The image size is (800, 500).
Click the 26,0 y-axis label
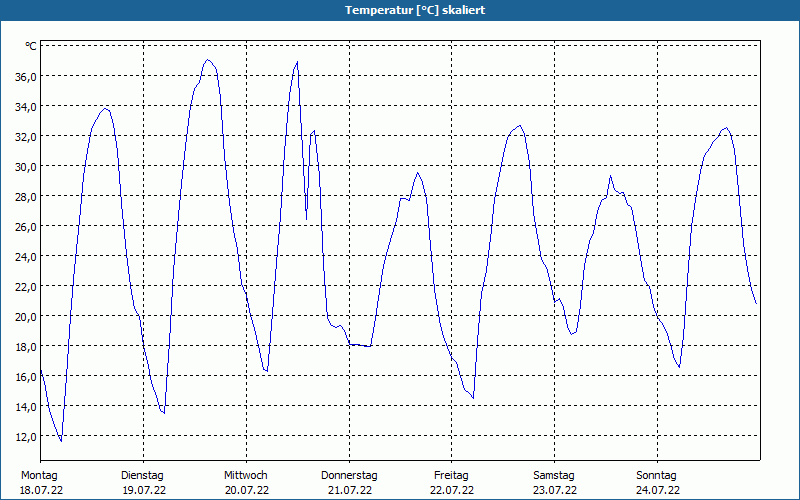point(26,227)
